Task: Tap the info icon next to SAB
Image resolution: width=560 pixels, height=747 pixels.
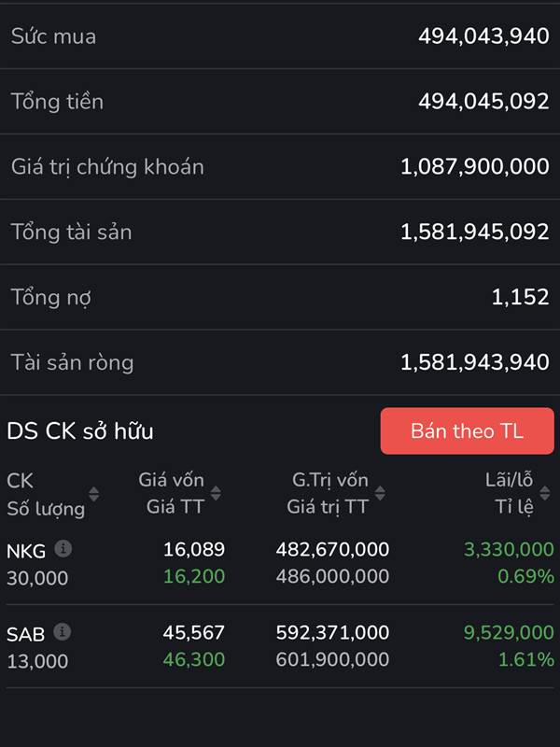Action: coord(63,632)
